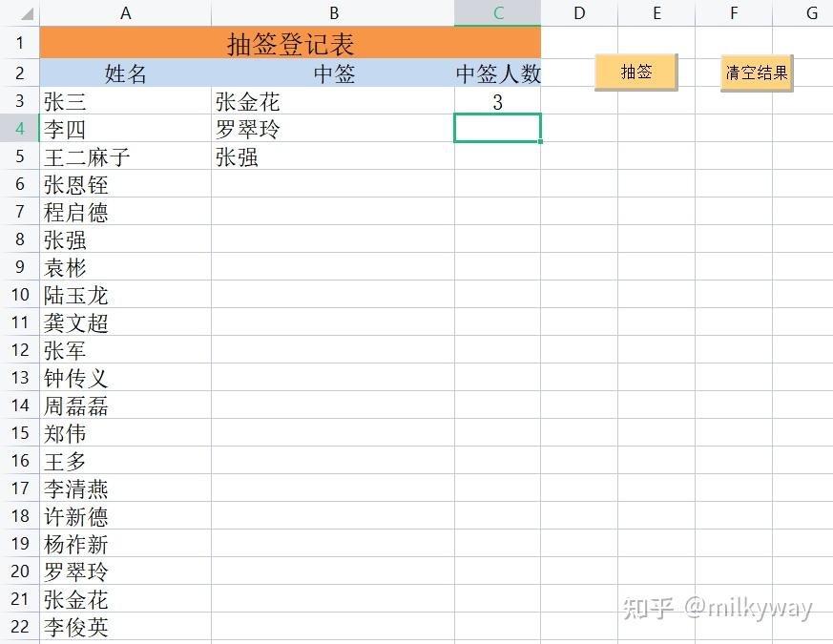The width and height of the screenshot is (833, 644).
Task: Click the name 袁彬
Action: 65,267
